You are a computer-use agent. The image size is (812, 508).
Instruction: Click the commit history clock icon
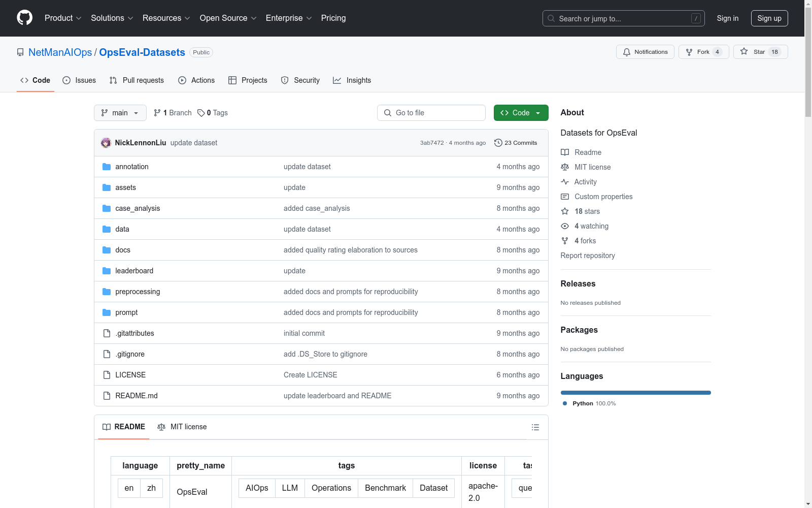tap(498, 143)
